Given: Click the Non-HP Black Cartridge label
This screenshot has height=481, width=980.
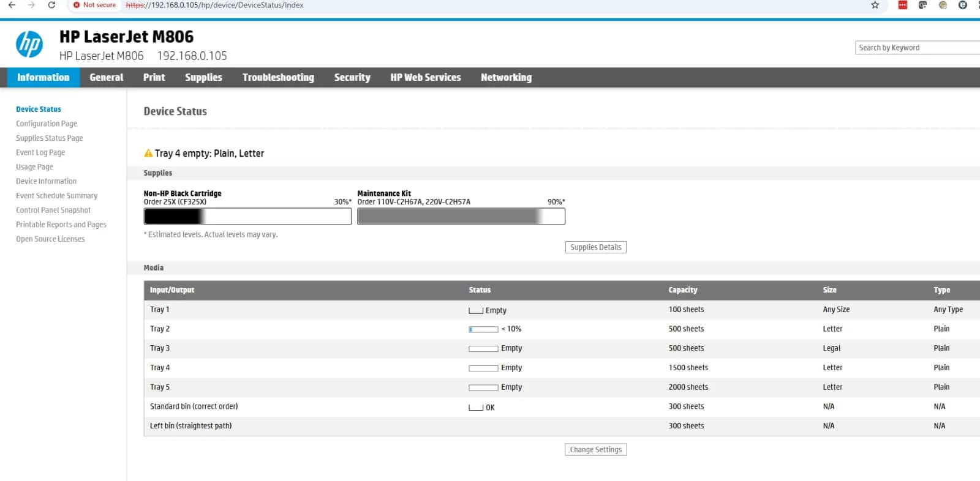Looking at the screenshot, I should pos(183,193).
